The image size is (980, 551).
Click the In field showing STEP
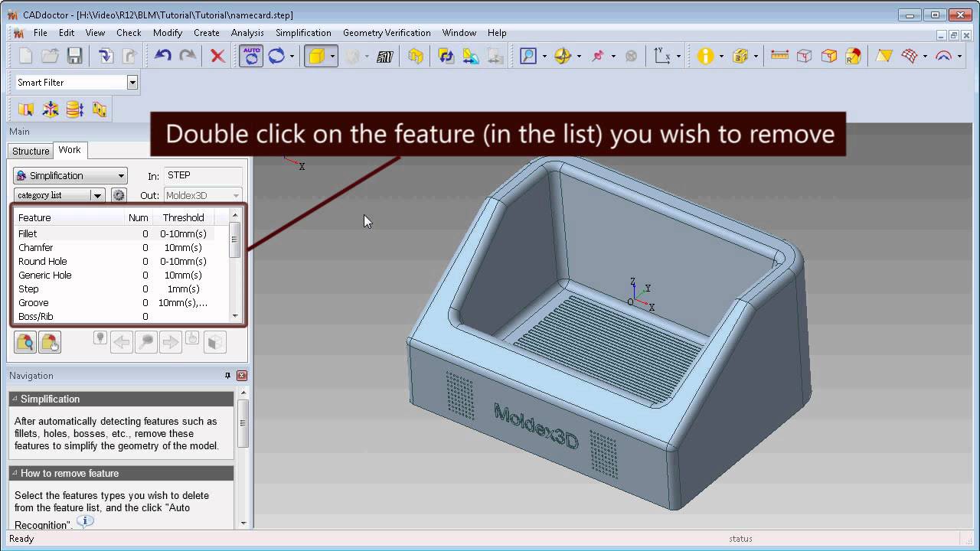tap(203, 175)
